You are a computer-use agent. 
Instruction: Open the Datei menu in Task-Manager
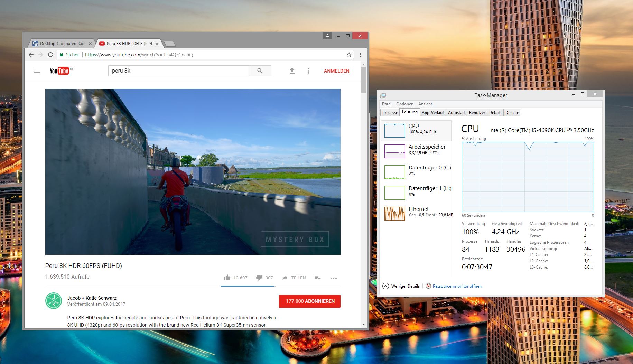tap(387, 104)
